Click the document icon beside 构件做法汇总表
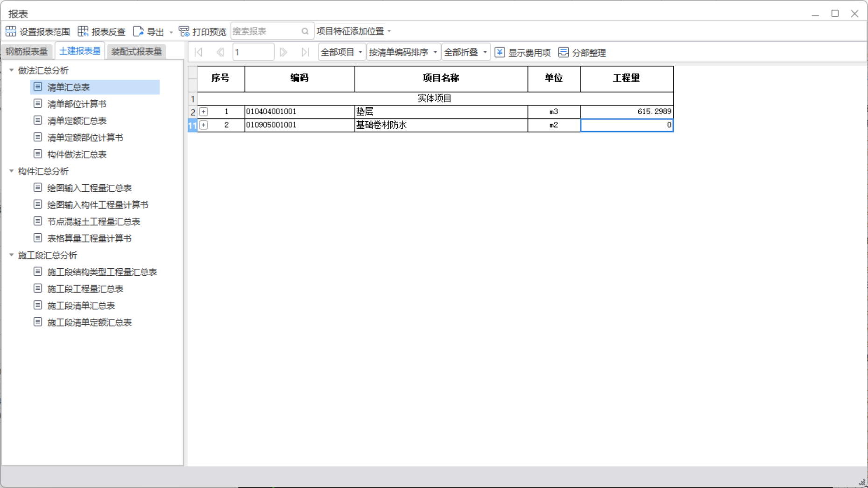Screen dimensions: 868x488 [x=38, y=154]
